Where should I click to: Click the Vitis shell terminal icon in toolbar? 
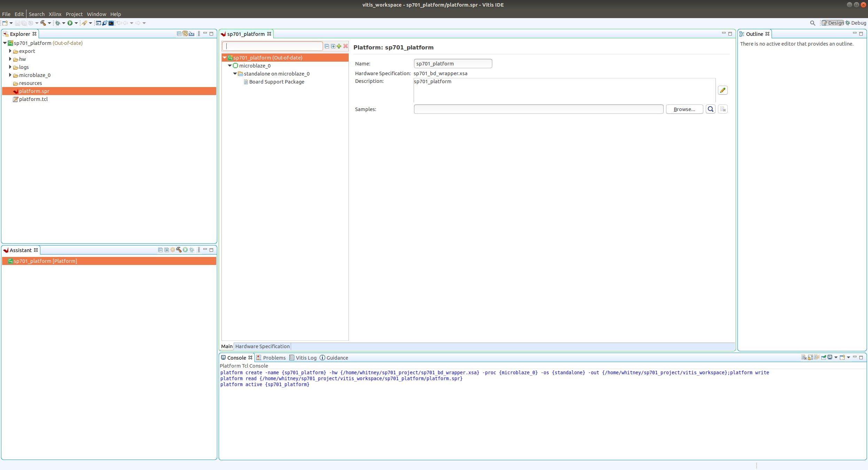tap(111, 23)
